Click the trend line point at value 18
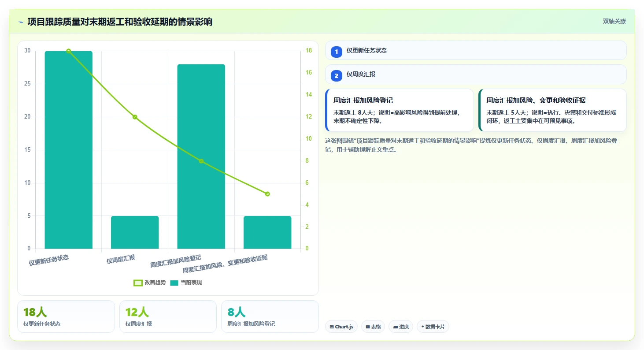 pyautogui.click(x=69, y=51)
